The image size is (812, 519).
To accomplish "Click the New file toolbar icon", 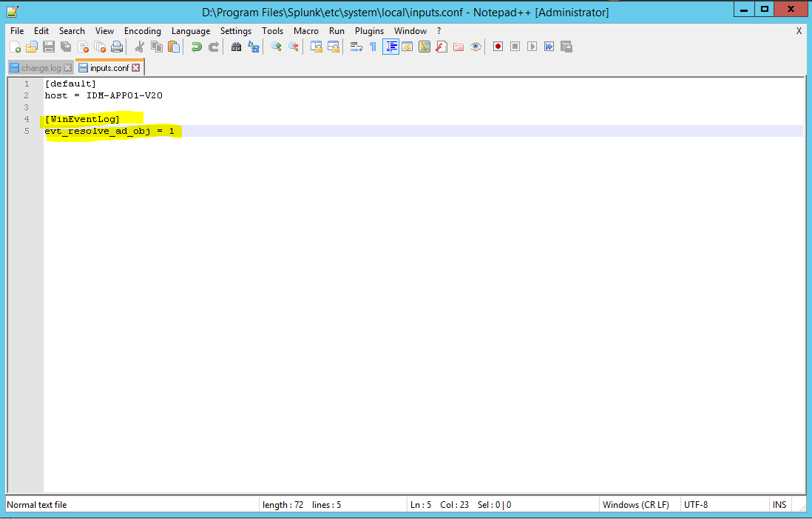I will (x=15, y=47).
